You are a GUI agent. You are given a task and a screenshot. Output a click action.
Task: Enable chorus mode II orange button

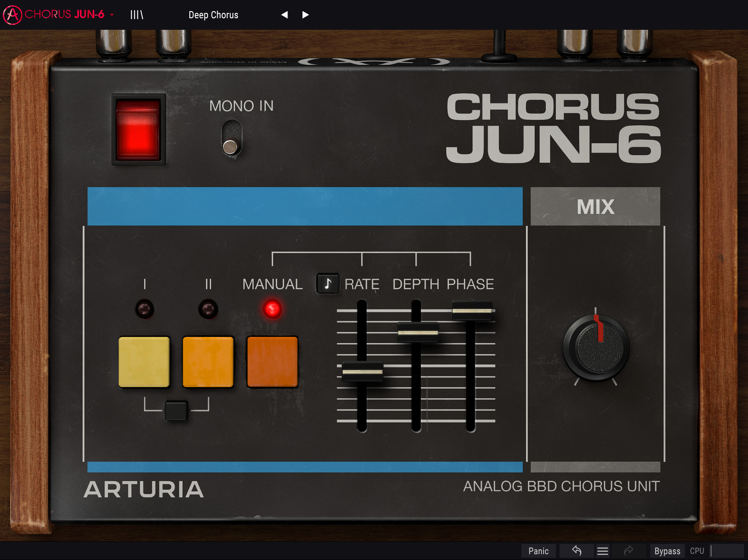coord(208,362)
